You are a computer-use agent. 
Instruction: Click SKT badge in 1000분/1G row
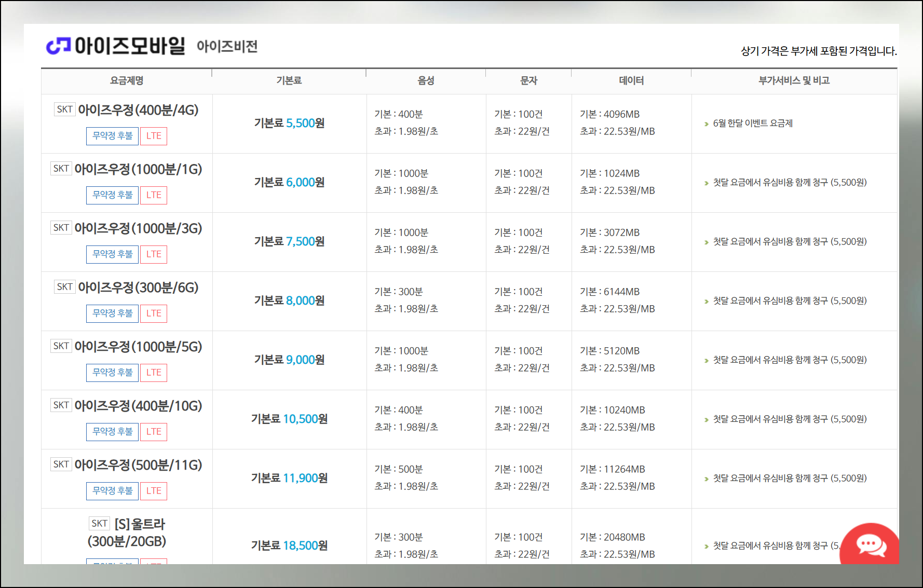61,169
